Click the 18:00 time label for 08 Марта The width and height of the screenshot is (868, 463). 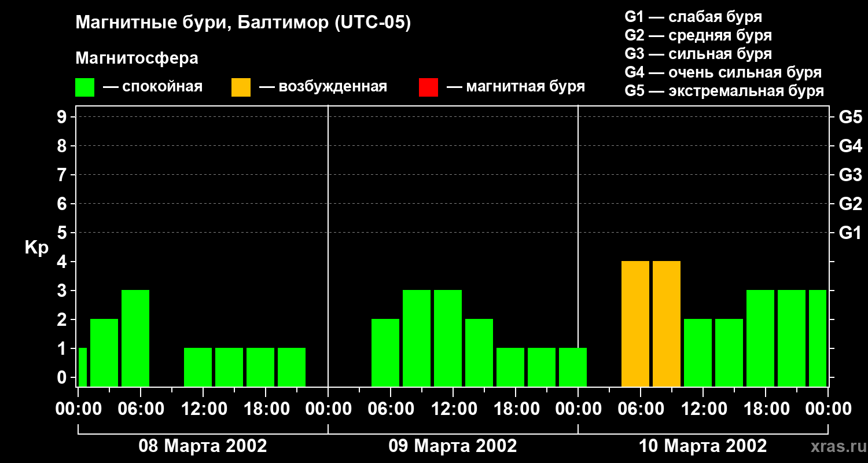pos(266,409)
